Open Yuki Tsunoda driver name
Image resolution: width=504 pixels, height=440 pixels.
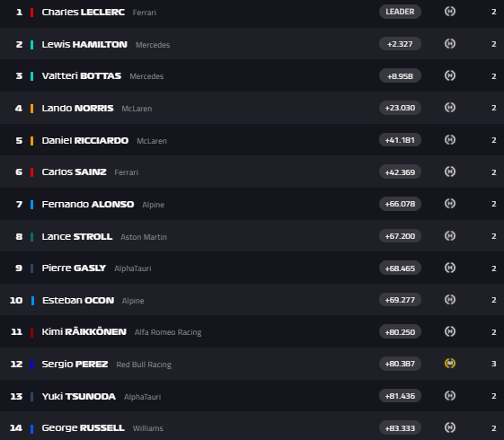(x=79, y=396)
